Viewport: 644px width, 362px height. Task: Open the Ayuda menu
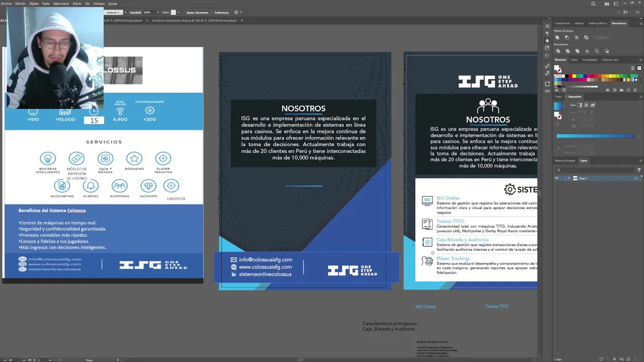(x=113, y=4)
